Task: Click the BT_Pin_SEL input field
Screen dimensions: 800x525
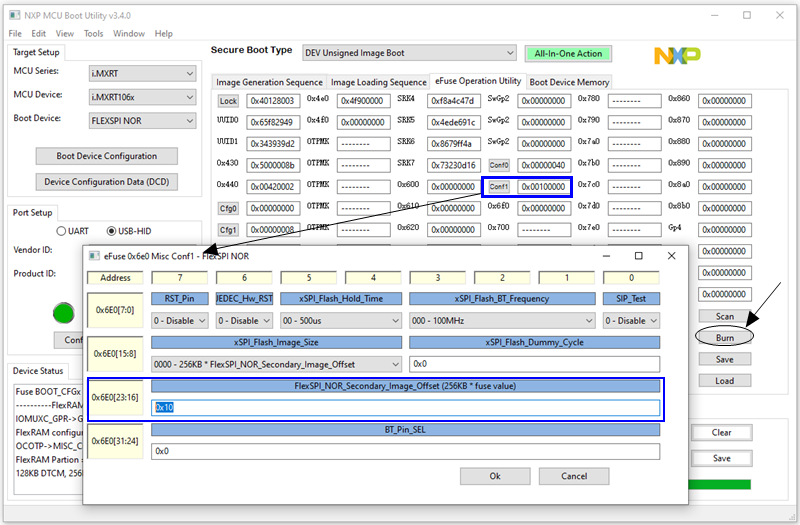Action: coord(405,451)
